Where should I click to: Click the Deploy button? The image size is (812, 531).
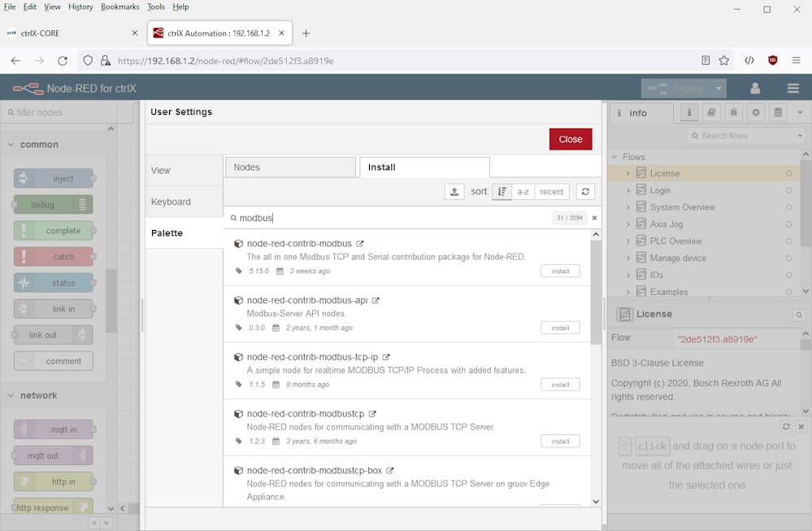(677, 89)
